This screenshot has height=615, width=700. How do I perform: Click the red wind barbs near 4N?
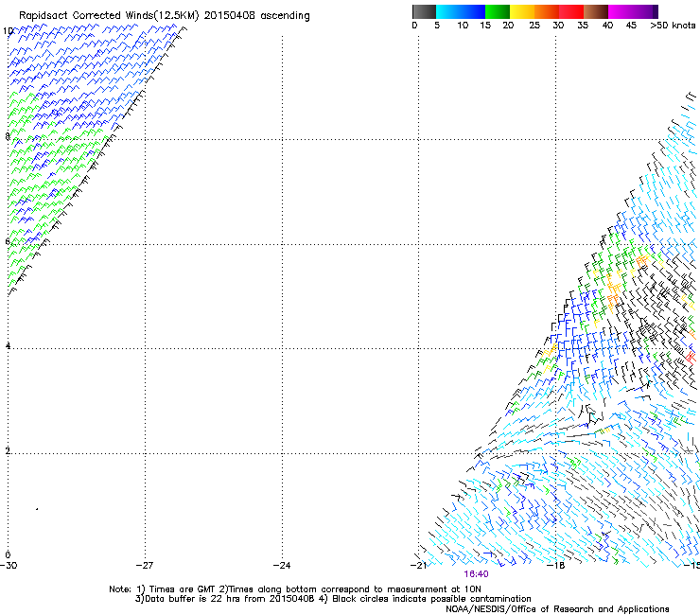(x=691, y=357)
